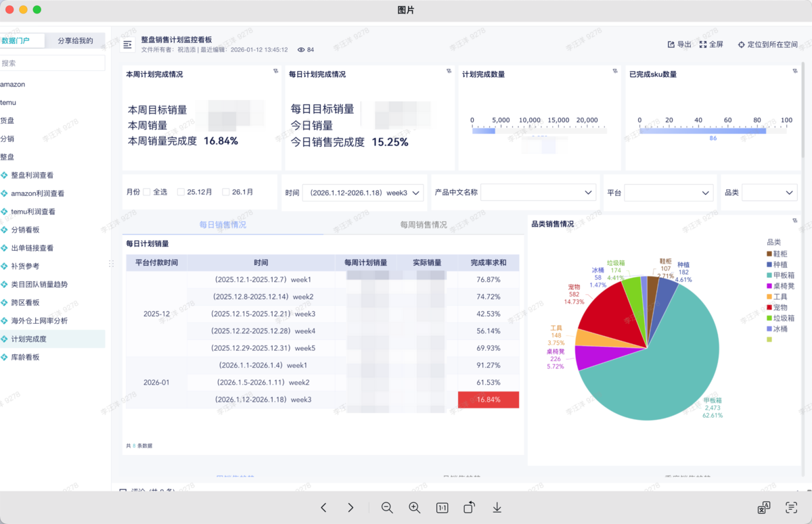Open the 时间 week selector dropdown

363,193
